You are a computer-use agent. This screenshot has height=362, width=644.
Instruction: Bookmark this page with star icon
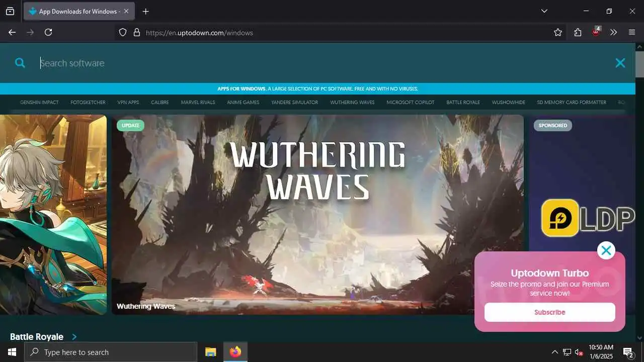coord(558,32)
